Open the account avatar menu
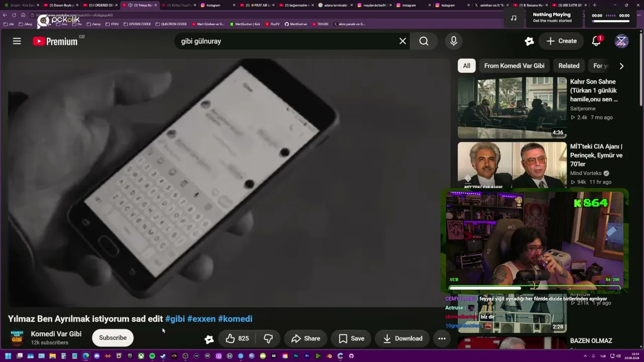The width and height of the screenshot is (644, 362). [x=621, y=41]
